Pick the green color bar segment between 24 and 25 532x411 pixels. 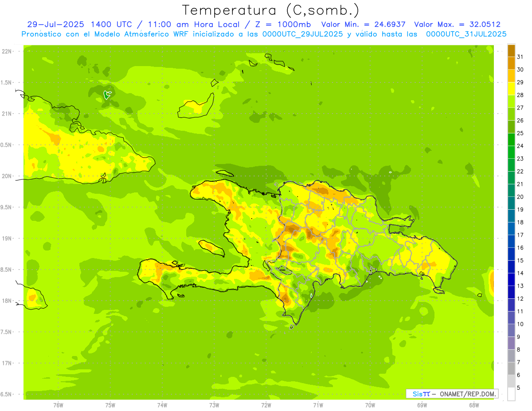(511, 140)
